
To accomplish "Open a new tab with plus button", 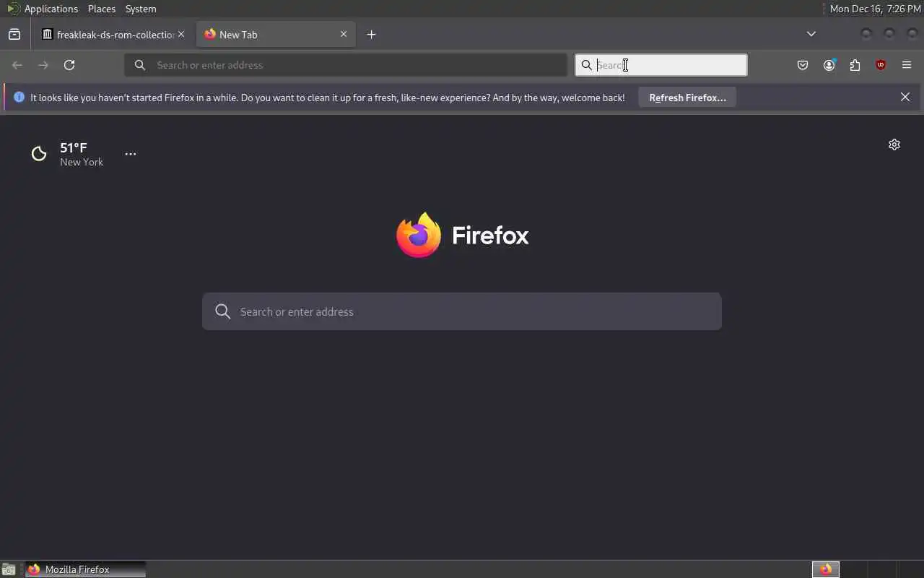I will (371, 34).
